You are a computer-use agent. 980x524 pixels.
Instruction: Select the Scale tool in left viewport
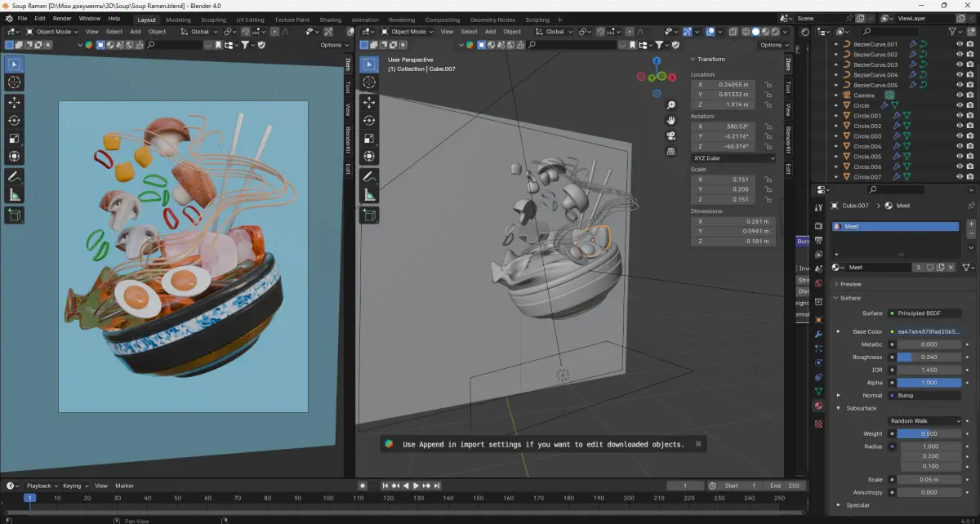15,138
